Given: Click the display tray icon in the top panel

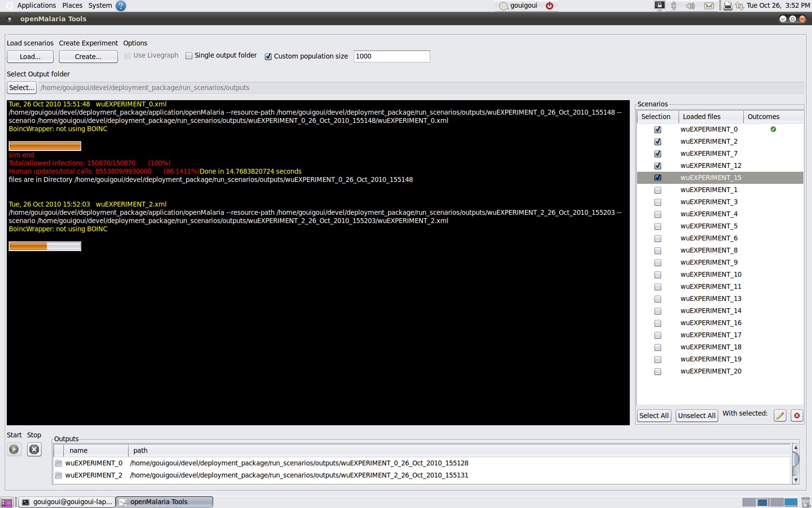Looking at the screenshot, I should [x=660, y=6].
